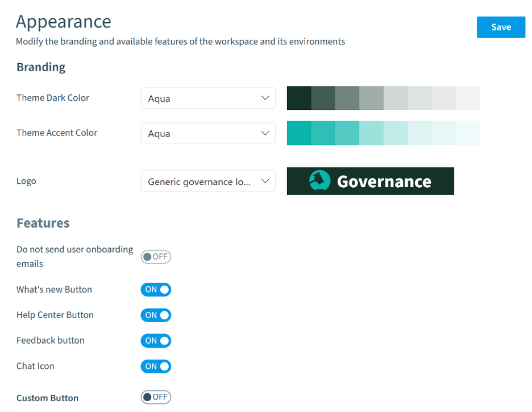Click the chevron on Theme Accent Color dropdown
Image resolution: width=532 pixels, height=412 pixels.
click(x=265, y=133)
